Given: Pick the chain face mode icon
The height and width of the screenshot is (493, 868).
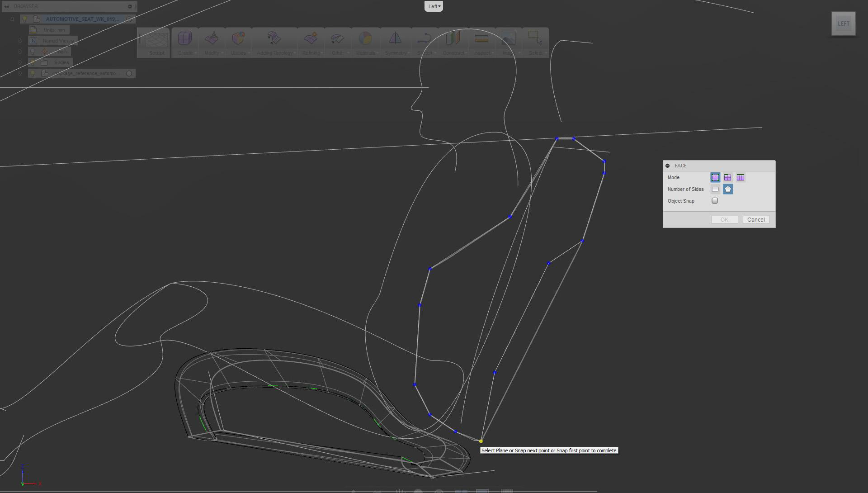Looking at the screenshot, I should point(740,177).
